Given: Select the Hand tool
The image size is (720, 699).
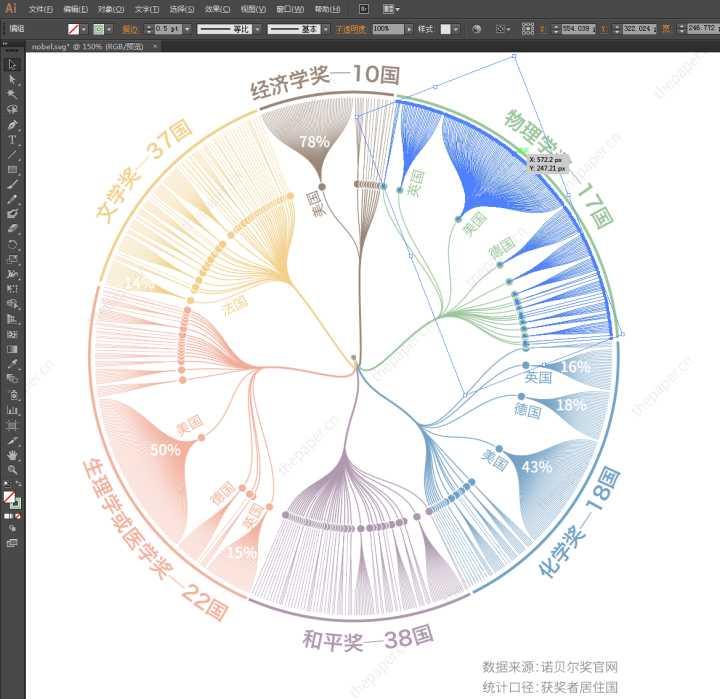Looking at the screenshot, I should pyautogui.click(x=12, y=455).
